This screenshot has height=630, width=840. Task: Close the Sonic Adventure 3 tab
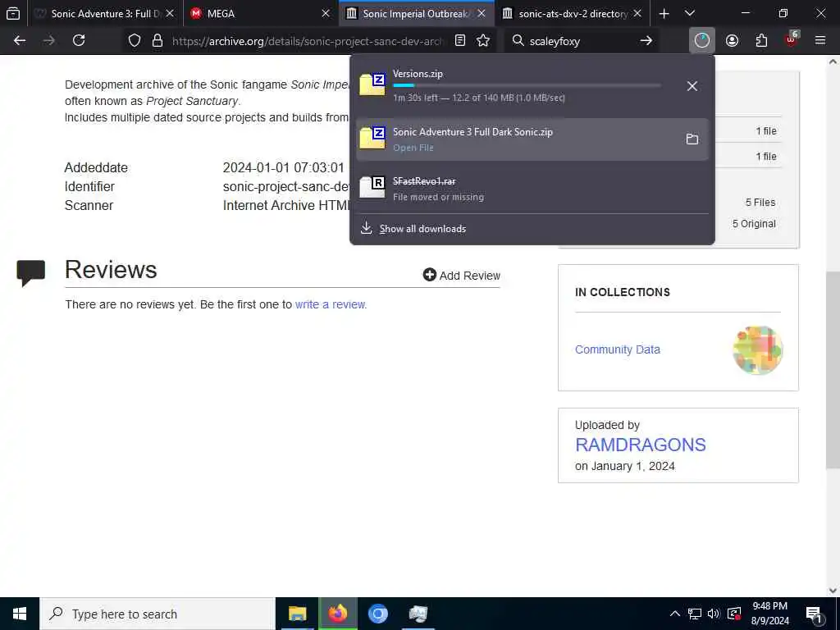[170, 13]
